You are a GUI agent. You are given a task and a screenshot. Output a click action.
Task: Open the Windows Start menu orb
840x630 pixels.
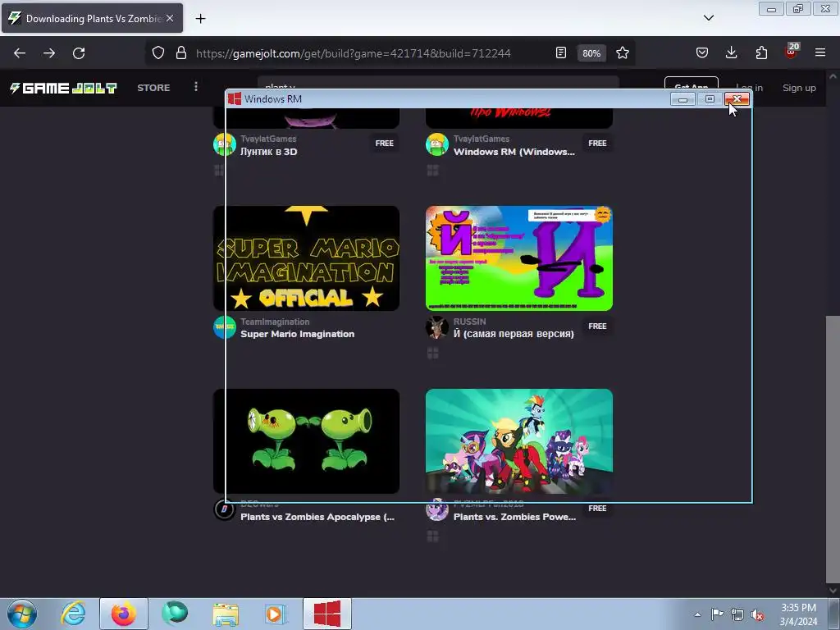[22, 614]
